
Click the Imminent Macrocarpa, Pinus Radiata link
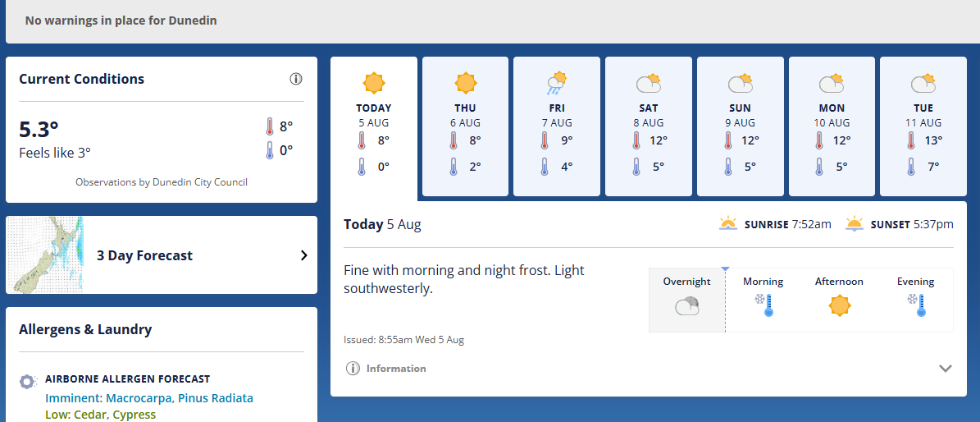149,398
